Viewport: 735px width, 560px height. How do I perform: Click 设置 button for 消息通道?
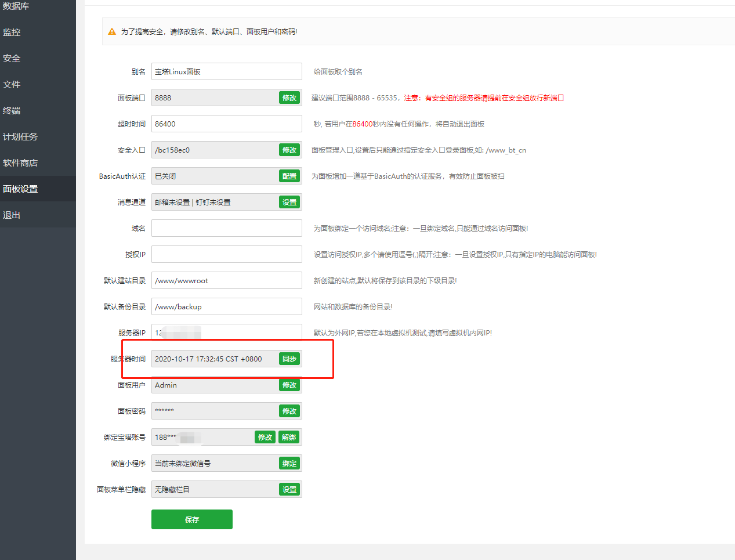point(289,202)
